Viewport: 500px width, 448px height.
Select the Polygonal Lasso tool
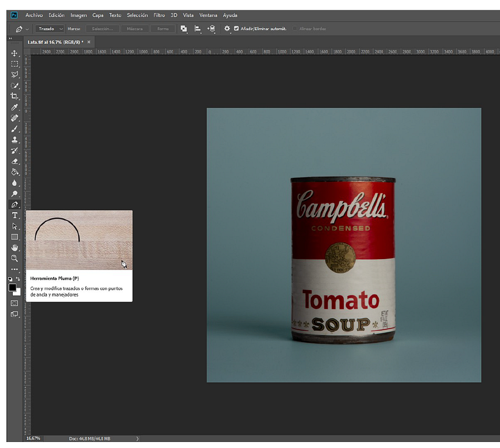[x=15, y=74]
